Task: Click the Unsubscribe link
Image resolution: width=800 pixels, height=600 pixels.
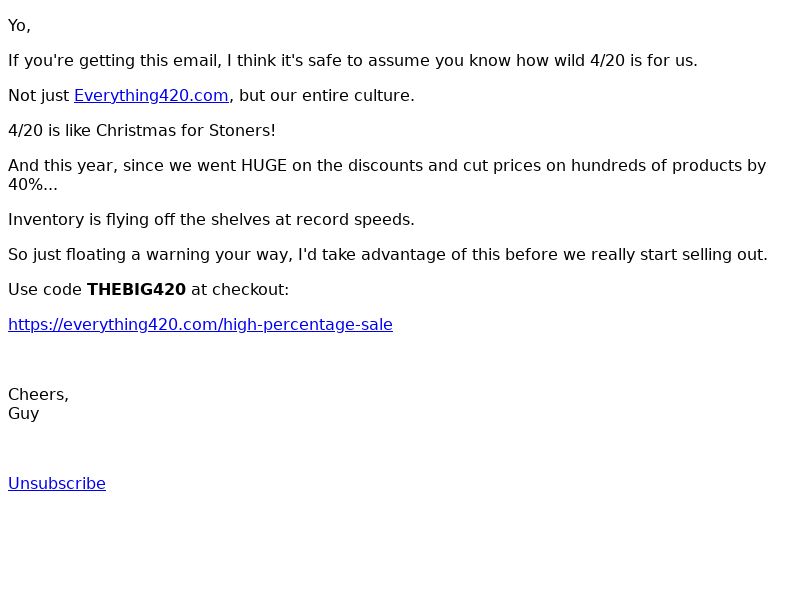Action: point(57,483)
